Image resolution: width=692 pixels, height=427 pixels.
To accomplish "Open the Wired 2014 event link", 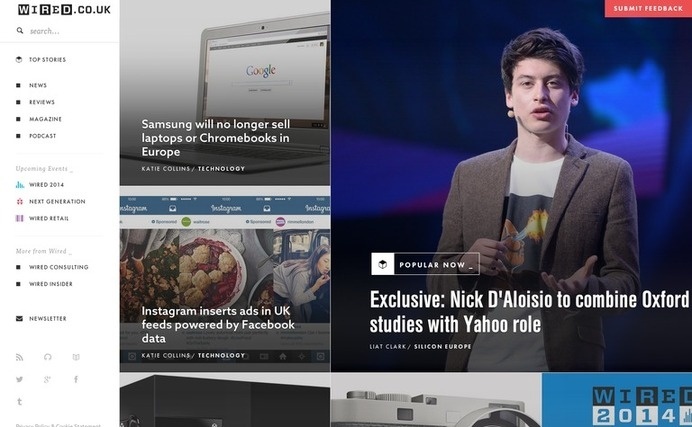I will point(46,185).
